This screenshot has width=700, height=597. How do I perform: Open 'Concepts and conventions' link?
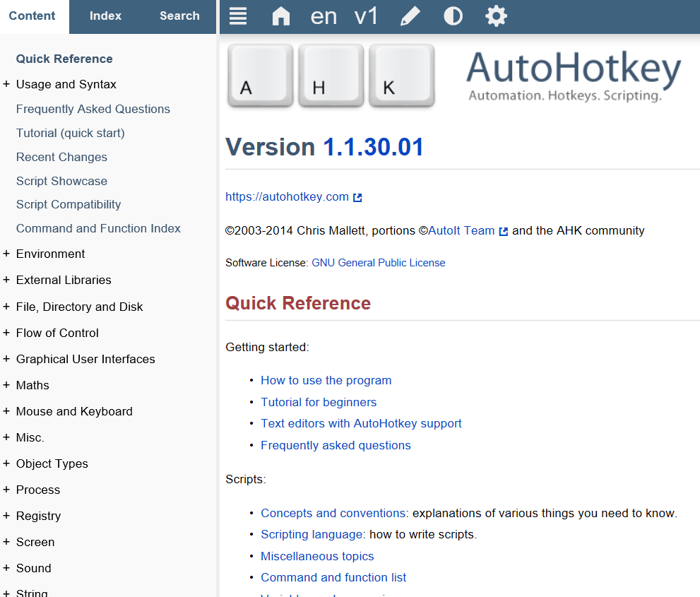[333, 514]
